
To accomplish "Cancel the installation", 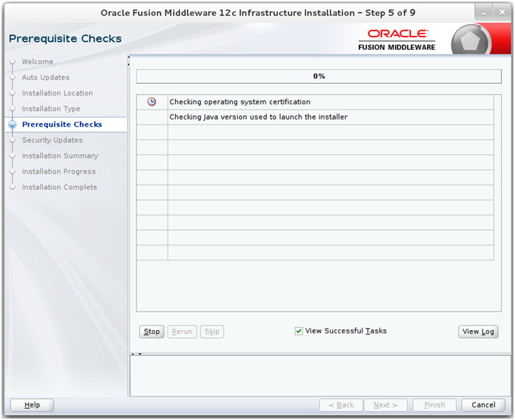I will coord(483,405).
